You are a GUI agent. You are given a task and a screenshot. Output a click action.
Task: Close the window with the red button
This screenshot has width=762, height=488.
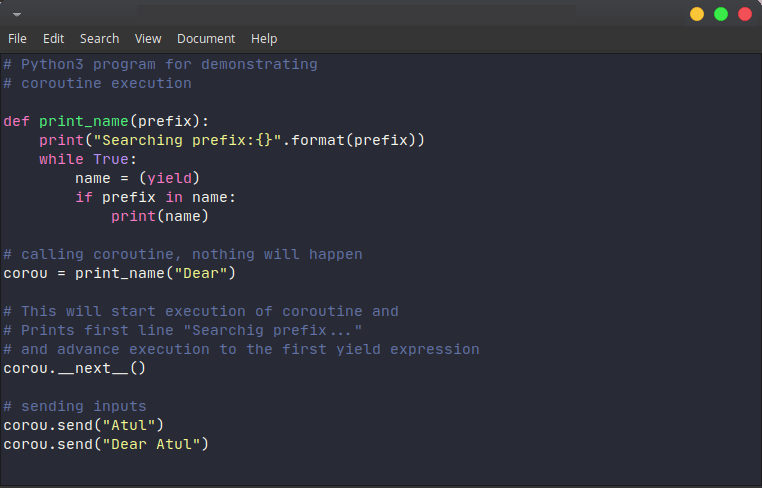point(745,14)
